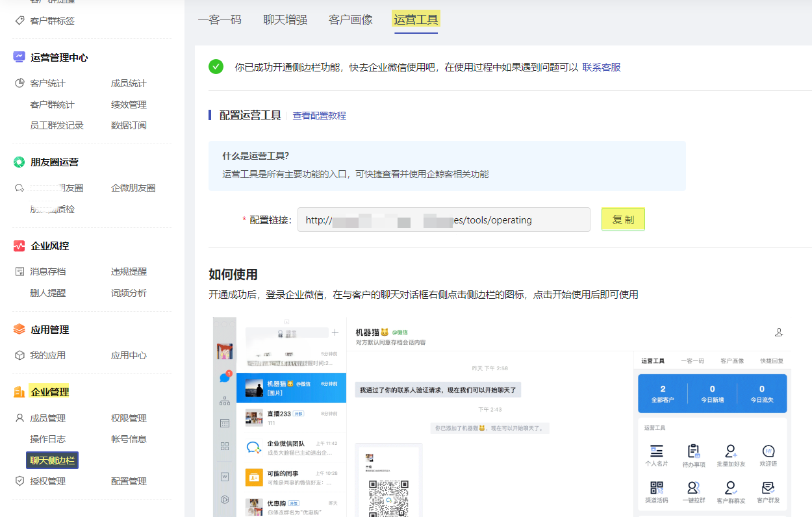Click 一键拉群 icon in example screenshot
812x517 pixels.
(x=694, y=488)
